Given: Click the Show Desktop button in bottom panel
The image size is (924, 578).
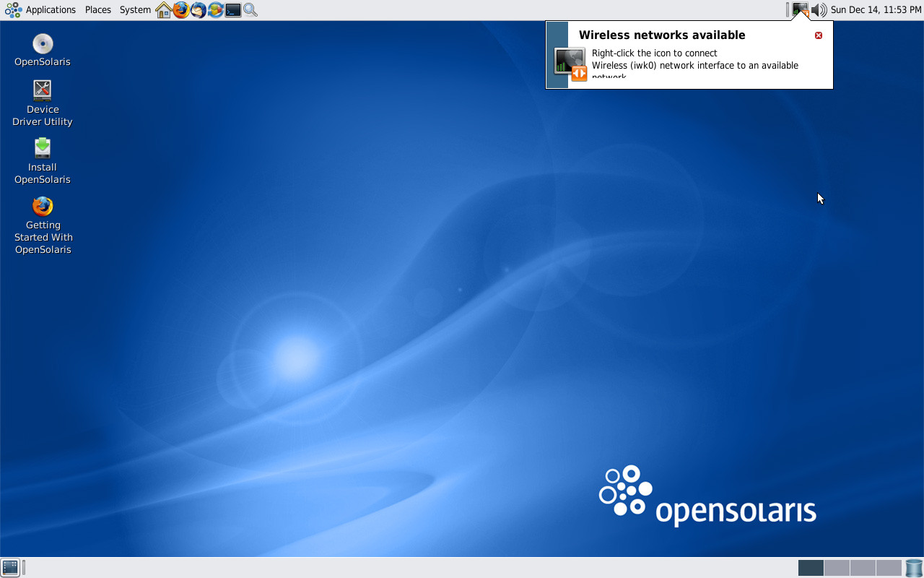Looking at the screenshot, I should pos(10,567).
